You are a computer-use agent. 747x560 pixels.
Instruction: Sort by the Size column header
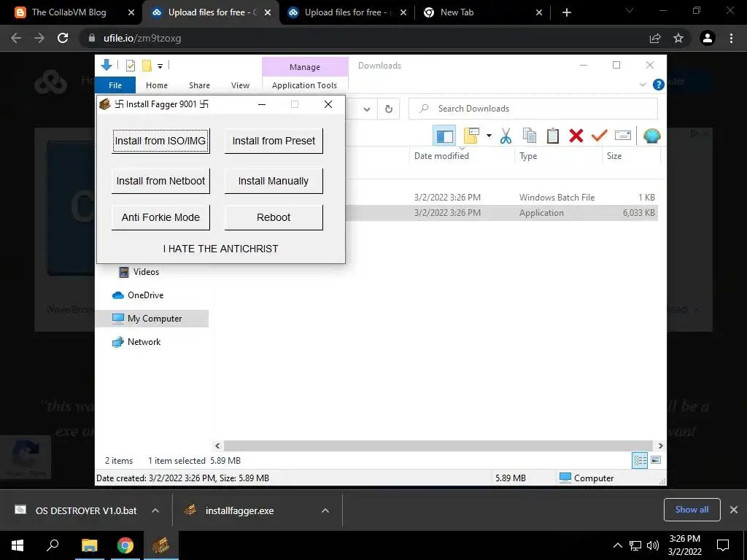tap(631, 156)
